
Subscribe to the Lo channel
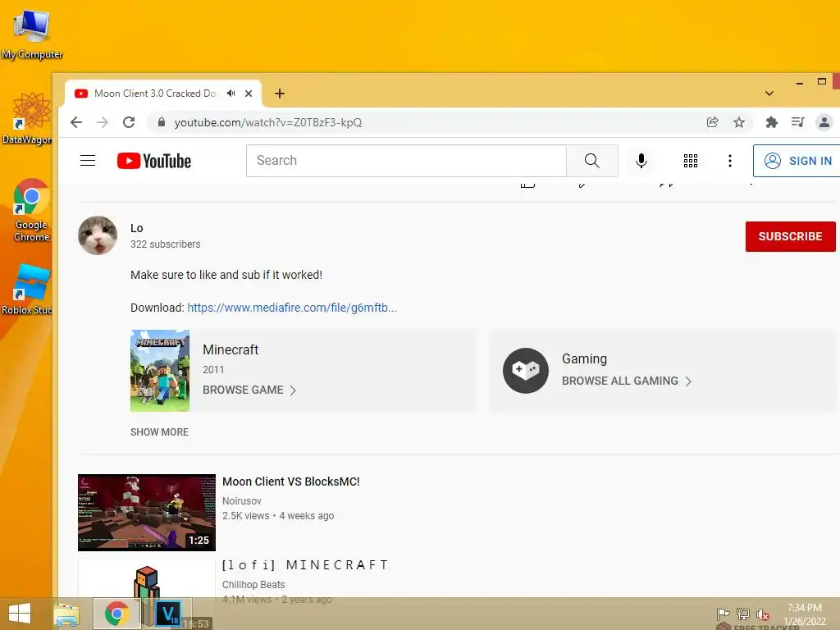point(790,236)
